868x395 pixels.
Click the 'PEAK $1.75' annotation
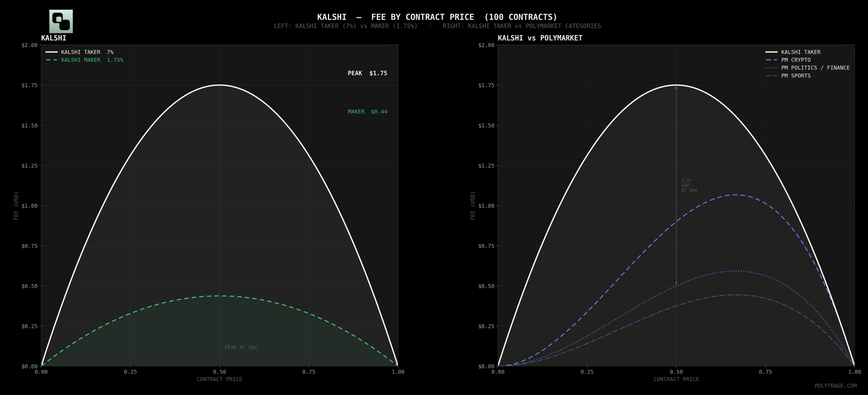[368, 73]
